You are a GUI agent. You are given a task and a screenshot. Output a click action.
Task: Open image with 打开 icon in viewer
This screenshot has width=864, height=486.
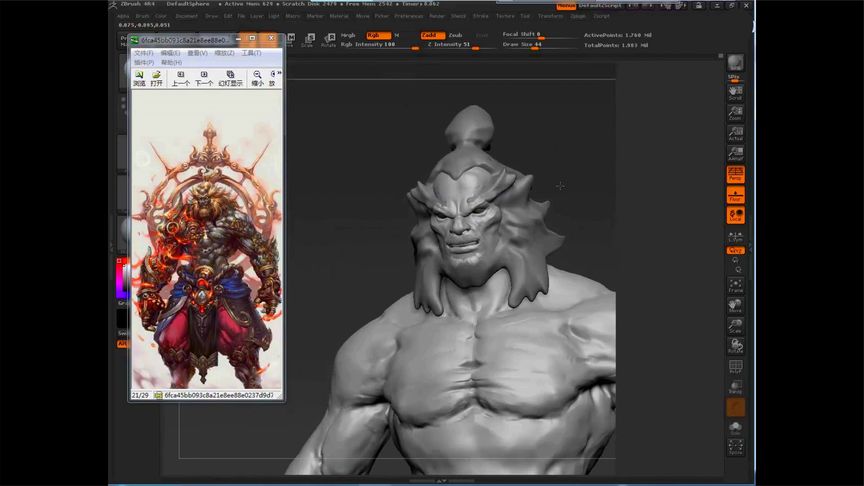pos(156,78)
